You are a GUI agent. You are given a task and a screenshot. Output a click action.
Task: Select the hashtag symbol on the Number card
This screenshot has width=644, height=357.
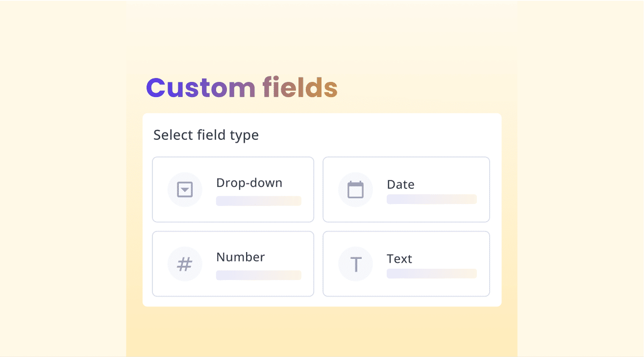coord(185,264)
